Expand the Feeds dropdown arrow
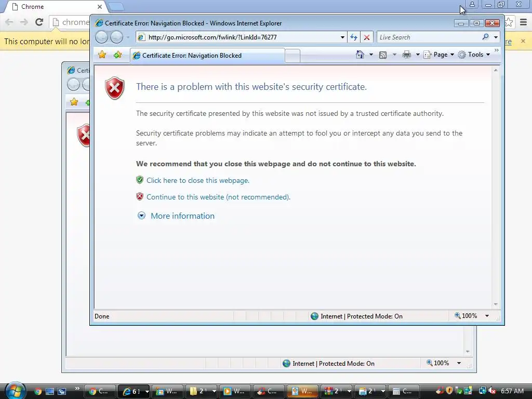 [x=394, y=54]
